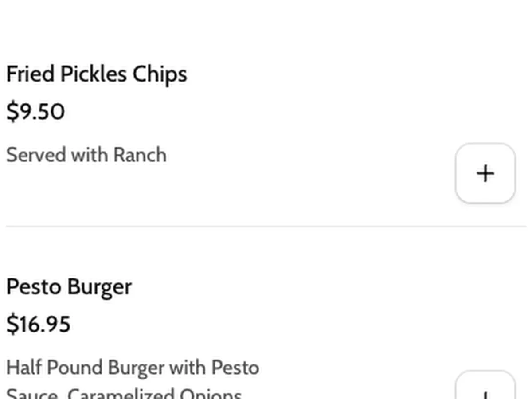Screen dimensions: 532x399
Task: Click the $16.95 price label
Action: [38, 324]
